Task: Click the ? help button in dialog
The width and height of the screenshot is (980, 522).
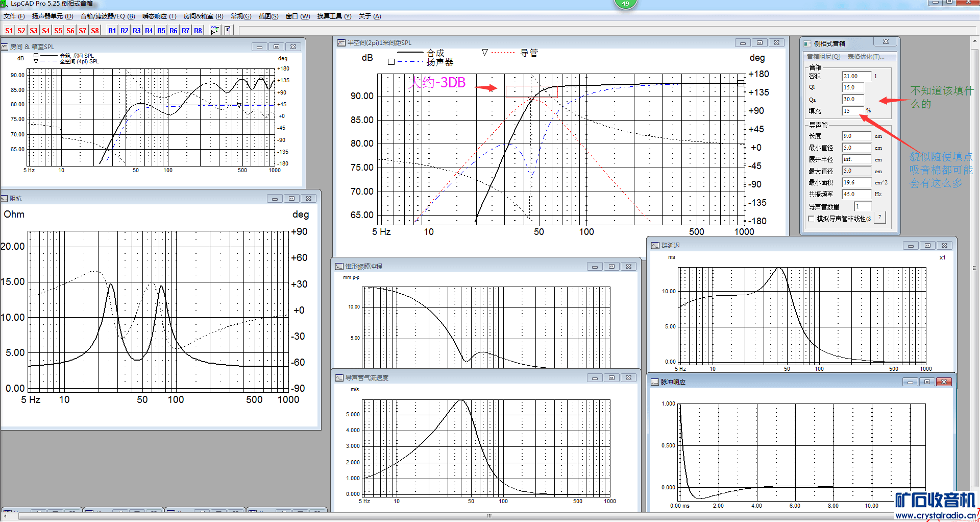Action: pos(880,218)
